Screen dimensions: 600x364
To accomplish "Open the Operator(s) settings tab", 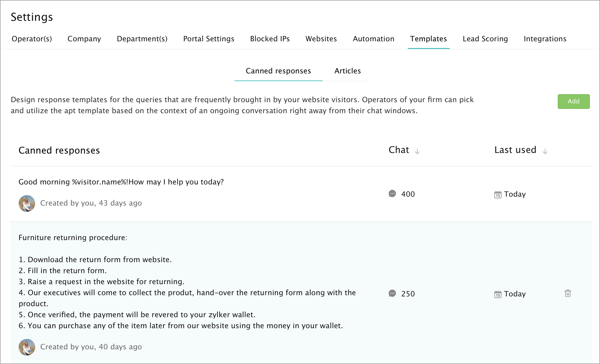I will pos(32,39).
